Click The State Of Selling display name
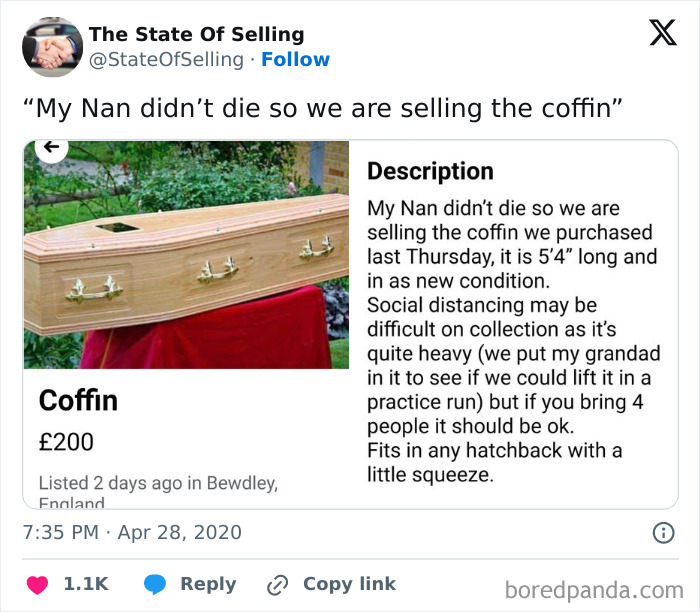The image size is (700, 612). [x=196, y=35]
